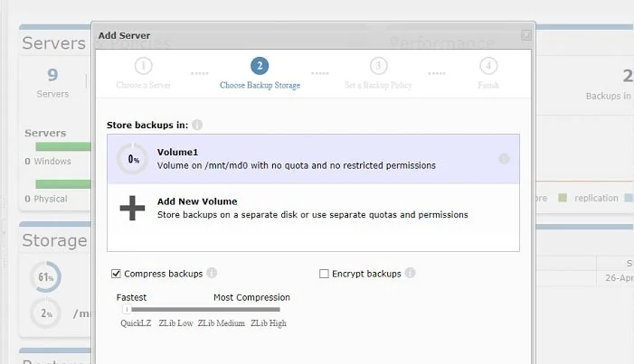Screen dimensions: 634x364
Task: Click info icon beside Encrypt backups
Action: pos(410,273)
